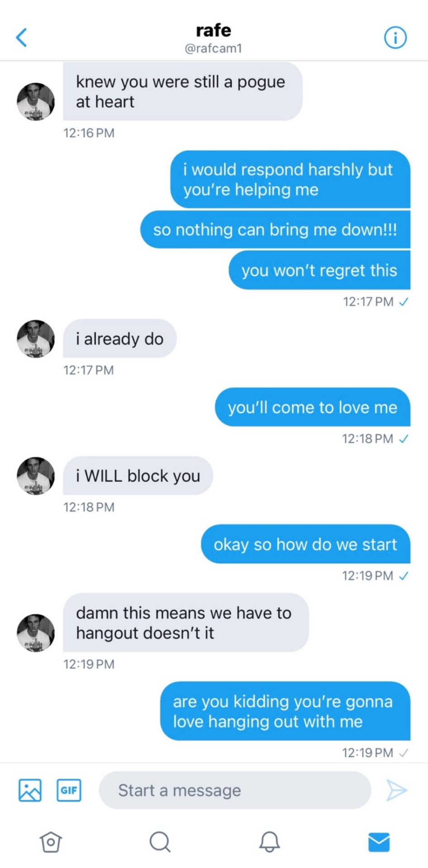Open the Search tab
Screen dimensions: 428x868
click(x=160, y=842)
